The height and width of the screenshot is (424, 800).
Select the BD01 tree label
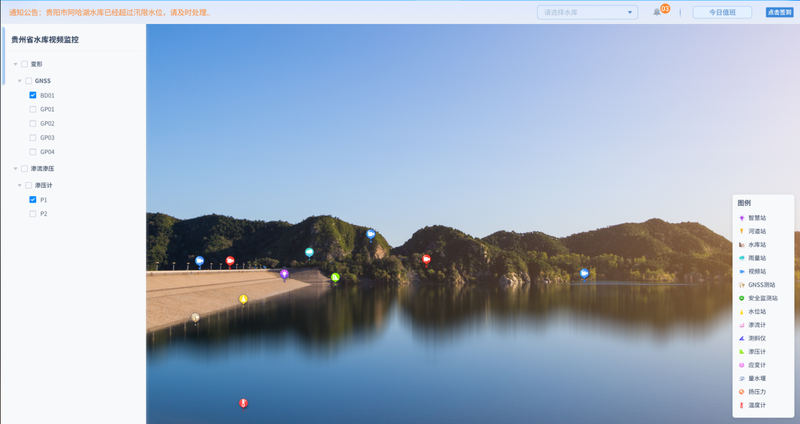pyautogui.click(x=47, y=95)
